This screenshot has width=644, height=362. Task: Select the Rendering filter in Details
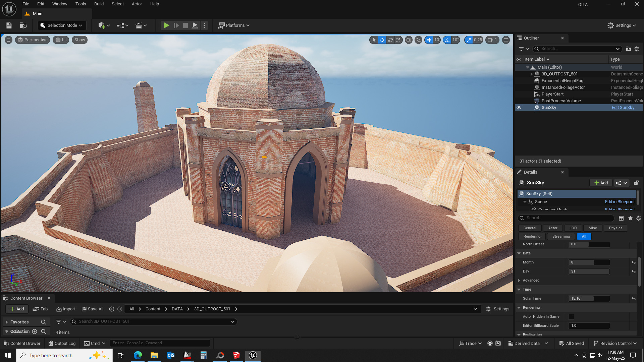(532, 237)
